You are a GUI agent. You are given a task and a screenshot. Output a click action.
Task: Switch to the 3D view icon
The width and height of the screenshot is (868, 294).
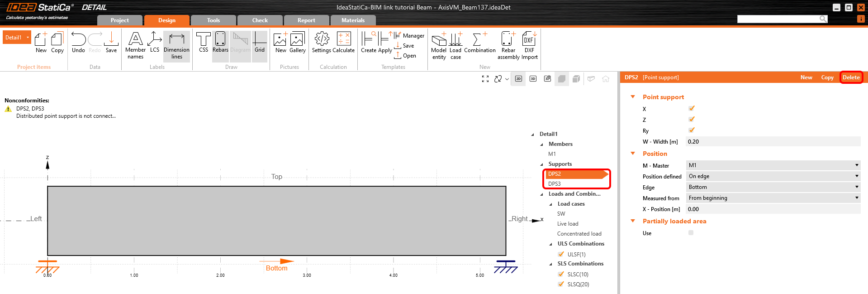point(533,79)
